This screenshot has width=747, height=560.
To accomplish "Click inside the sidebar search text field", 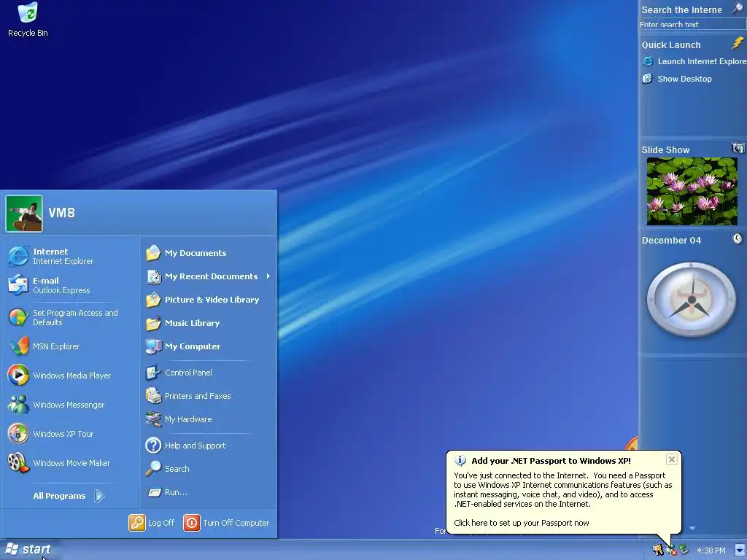I will tap(692, 24).
